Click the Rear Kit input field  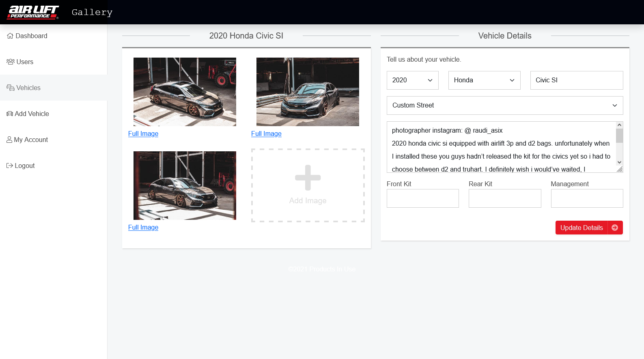(505, 198)
